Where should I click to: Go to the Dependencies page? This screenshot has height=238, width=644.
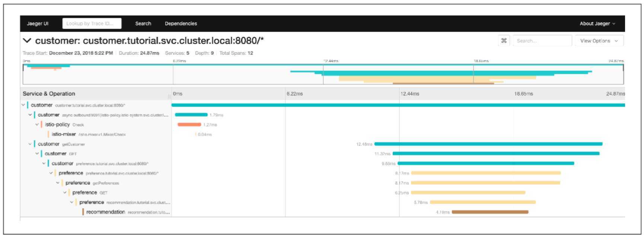pos(181,23)
